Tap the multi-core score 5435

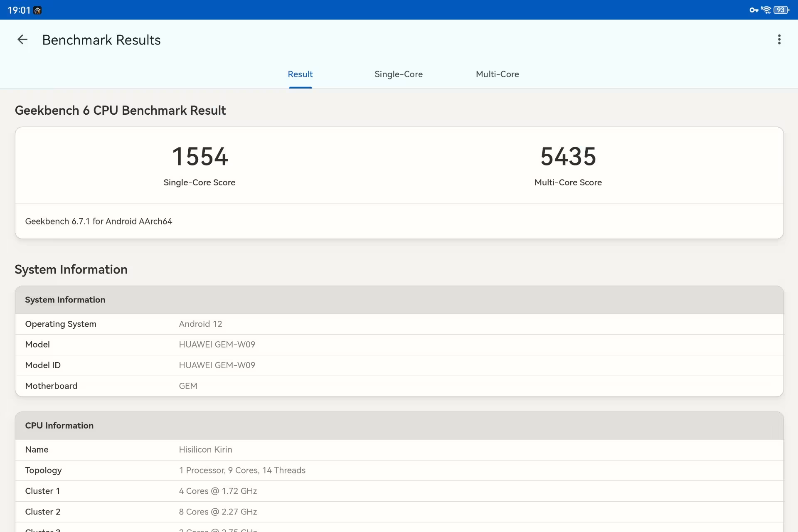(568, 157)
